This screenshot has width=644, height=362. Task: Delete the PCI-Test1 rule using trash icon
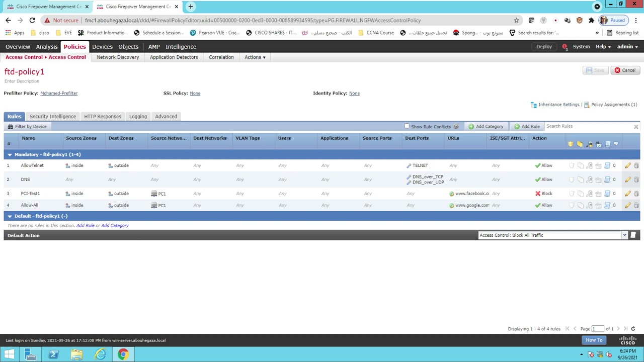(636, 194)
